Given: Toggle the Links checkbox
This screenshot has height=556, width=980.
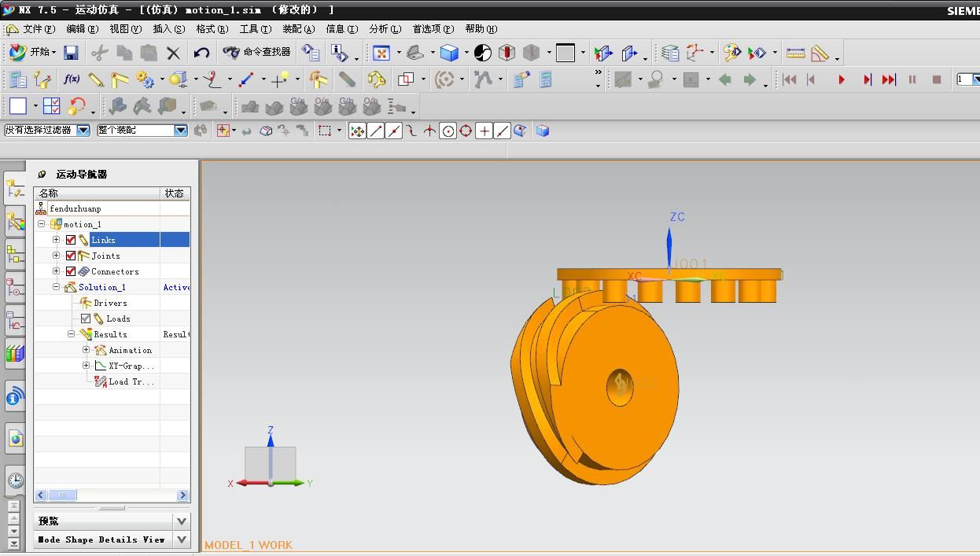Looking at the screenshot, I should pos(71,240).
